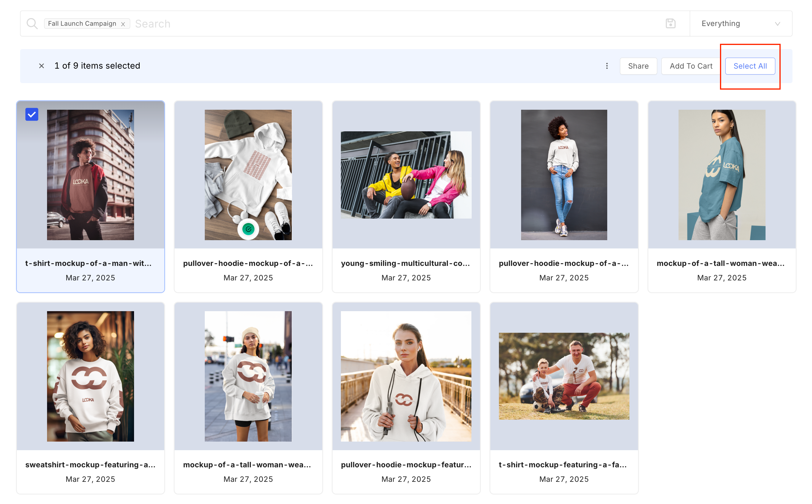
Task: Click the Share button
Action: coord(638,66)
